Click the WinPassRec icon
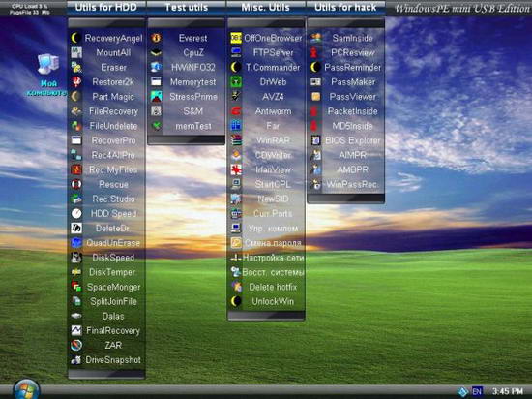The height and width of the screenshot is (399, 532). tap(315, 184)
